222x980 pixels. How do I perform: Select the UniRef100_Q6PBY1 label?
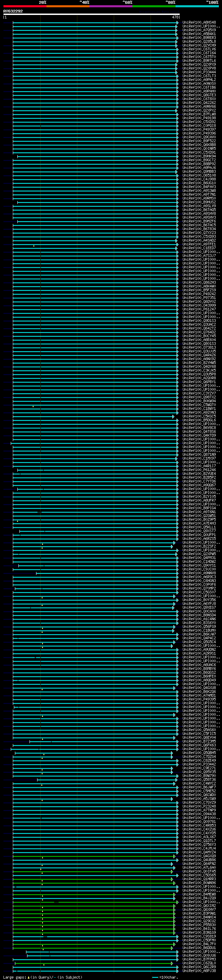coord(199,382)
